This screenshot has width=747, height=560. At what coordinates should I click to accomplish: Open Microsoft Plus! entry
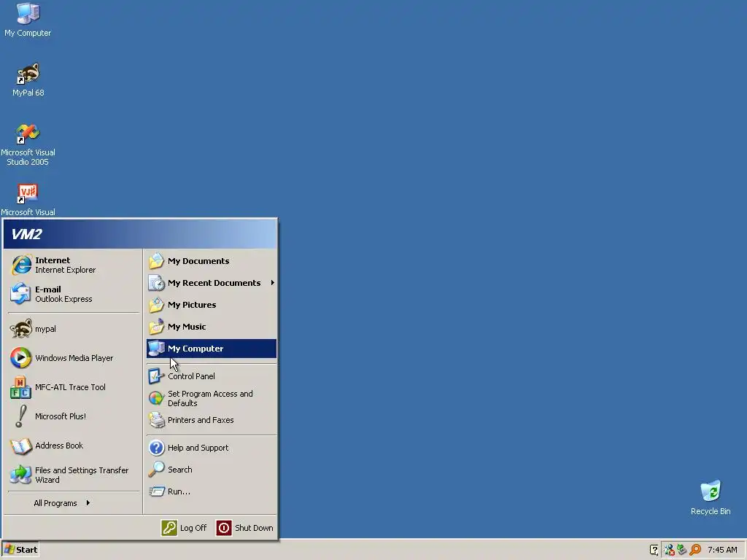pos(73,416)
